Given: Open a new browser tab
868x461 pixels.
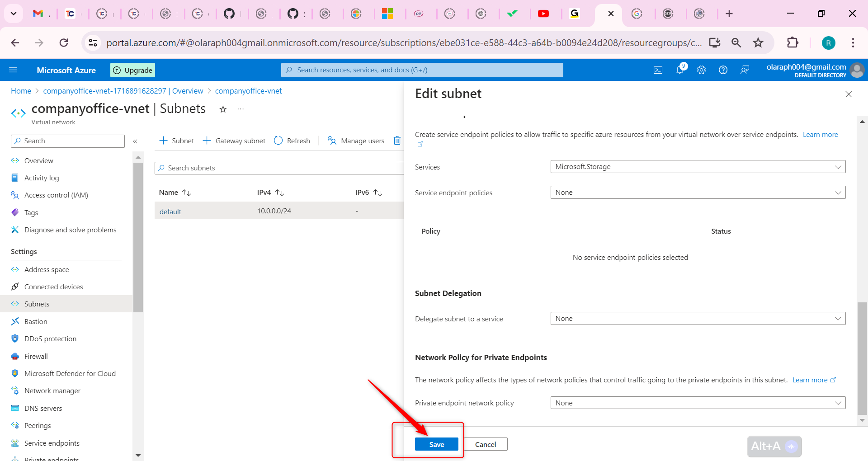Looking at the screenshot, I should 729,14.
